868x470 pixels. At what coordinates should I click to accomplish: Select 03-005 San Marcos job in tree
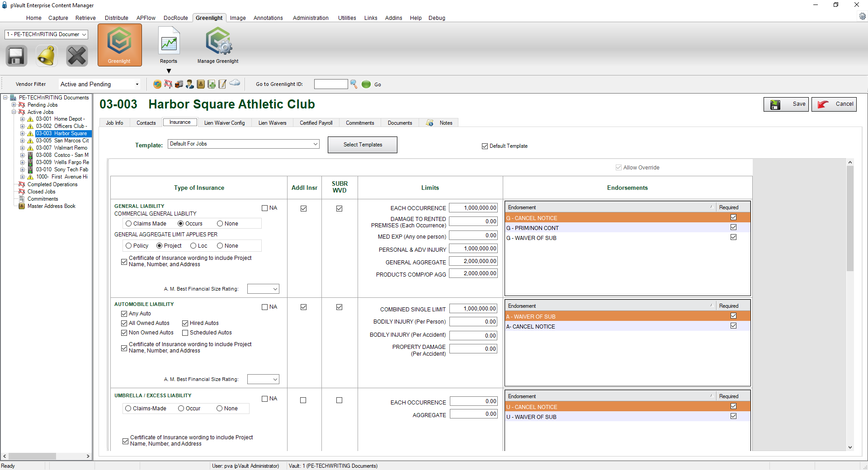point(62,141)
